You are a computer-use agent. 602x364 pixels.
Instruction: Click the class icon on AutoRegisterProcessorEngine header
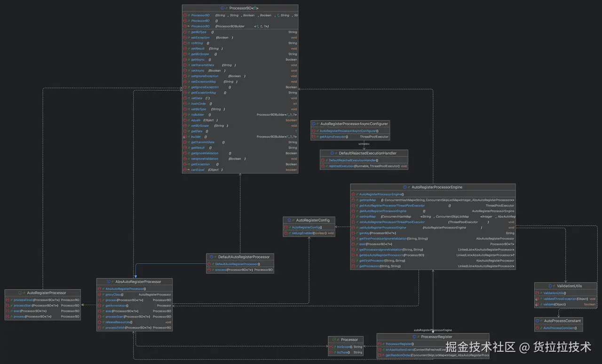(405, 187)
